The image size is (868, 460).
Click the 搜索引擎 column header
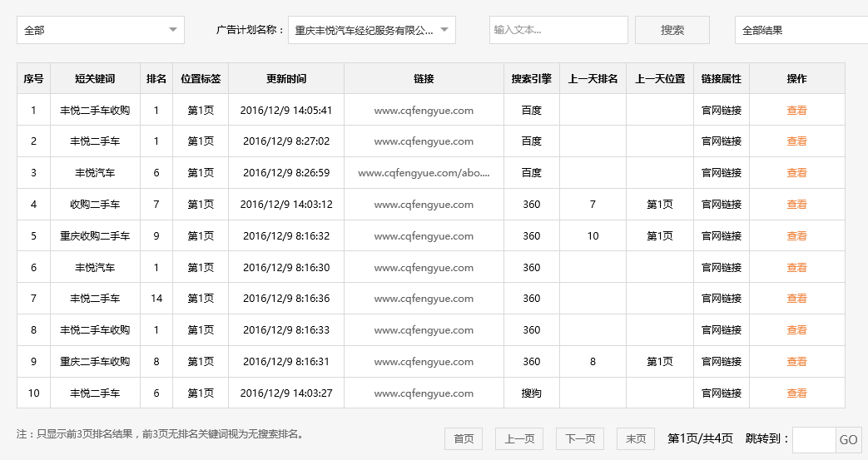pos(532,78)
